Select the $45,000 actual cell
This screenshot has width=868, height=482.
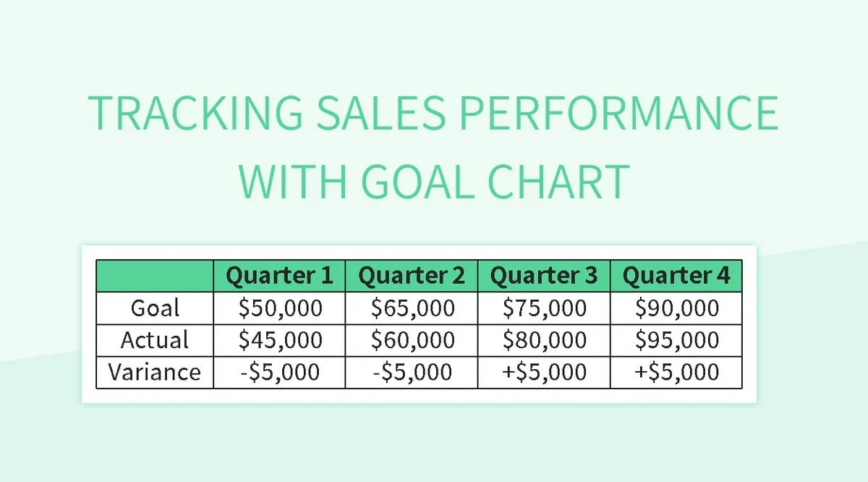tap(279, 340)
